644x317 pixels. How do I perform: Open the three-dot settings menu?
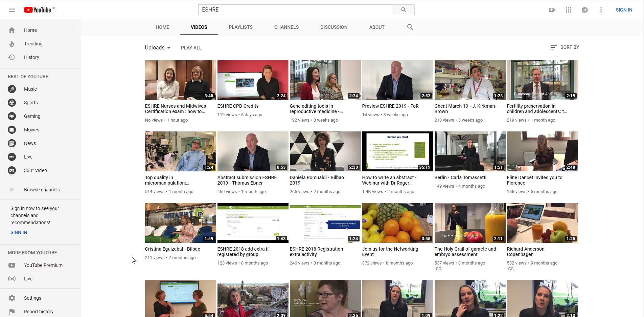coord(601,10)
